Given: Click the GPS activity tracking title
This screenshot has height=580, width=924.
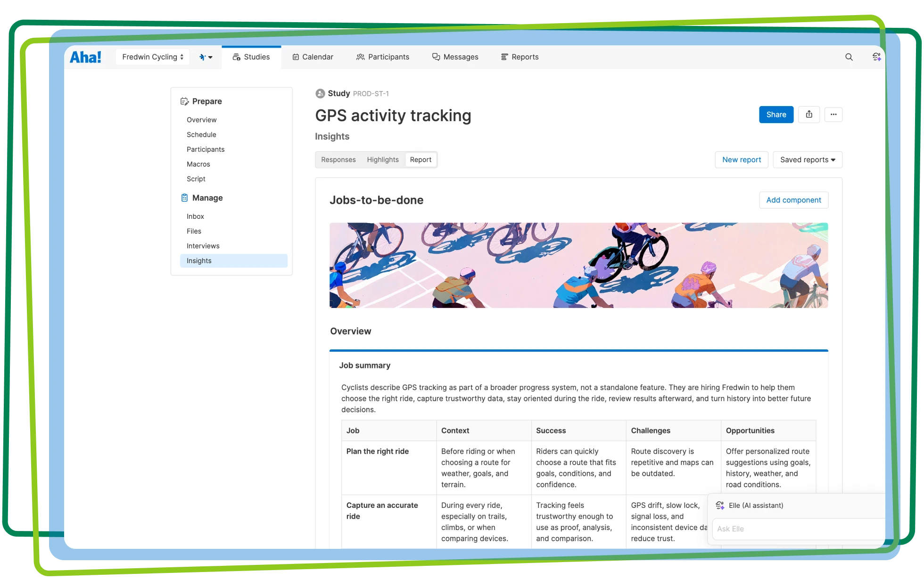Looking at the screenshot, I should click(393, 116).
